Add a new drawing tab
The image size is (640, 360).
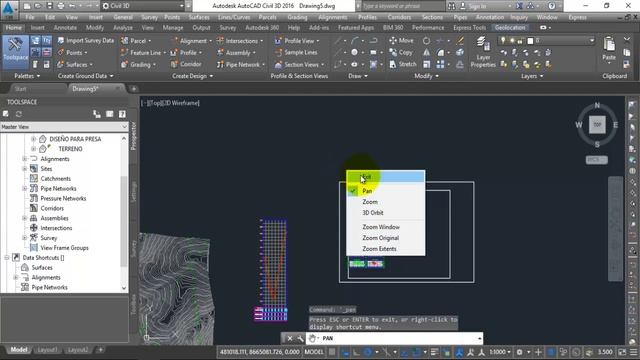pyautogui.click(x=133, y=89)
